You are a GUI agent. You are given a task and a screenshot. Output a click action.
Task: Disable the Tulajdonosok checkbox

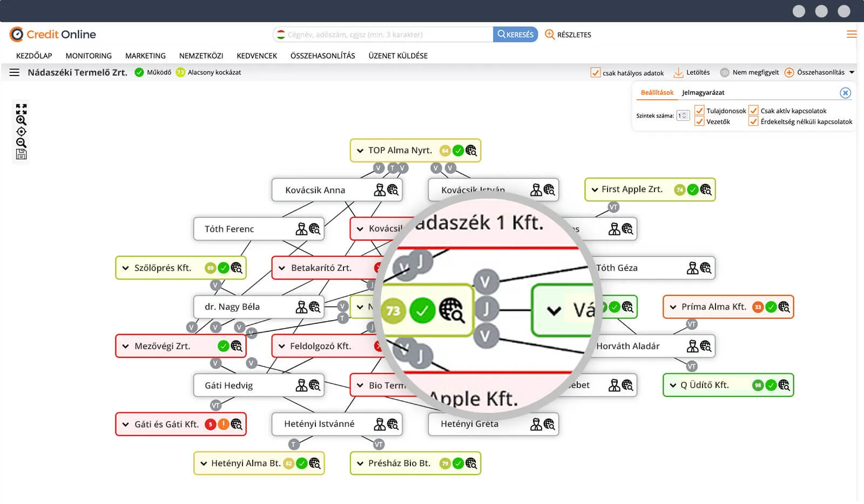click(699, 110)
